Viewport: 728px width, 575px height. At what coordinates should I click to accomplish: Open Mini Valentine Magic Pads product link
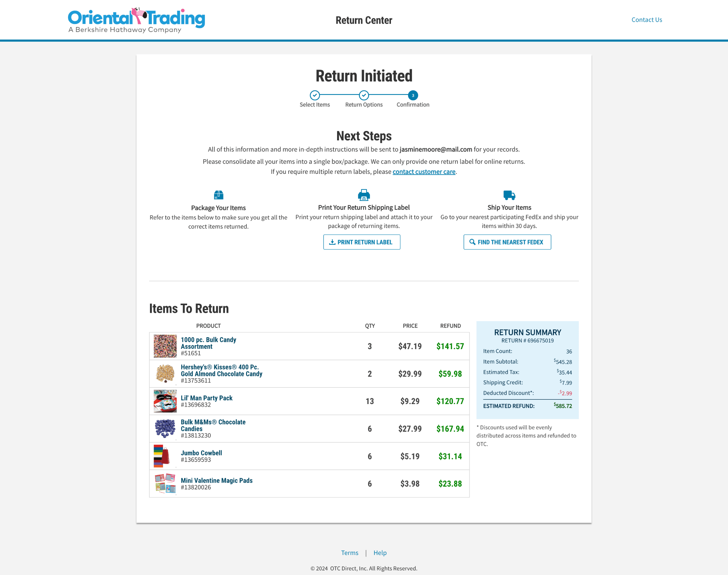[x=216, y=480]
